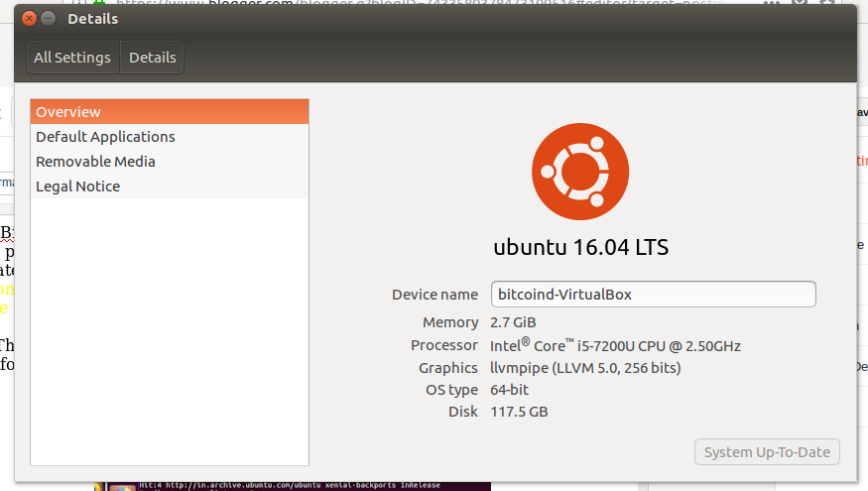Click the Device name input field

point(653,294)
